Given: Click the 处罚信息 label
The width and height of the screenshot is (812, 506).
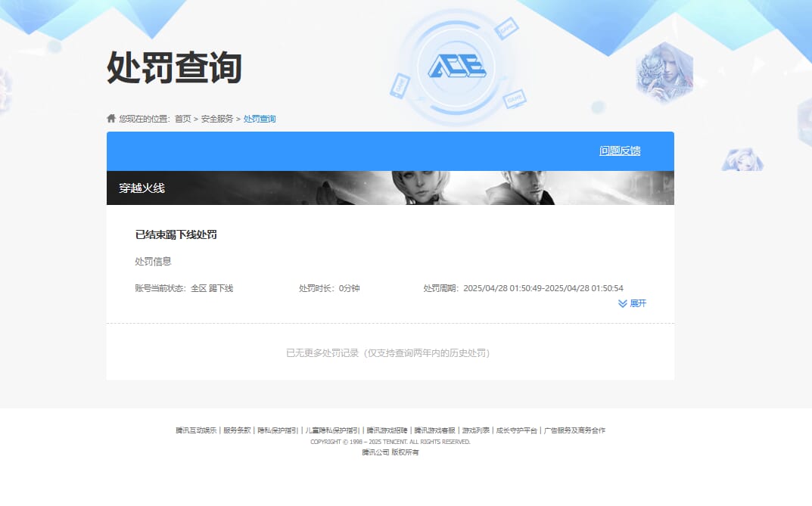Looking at the screenshot, I should coord(153,261).
